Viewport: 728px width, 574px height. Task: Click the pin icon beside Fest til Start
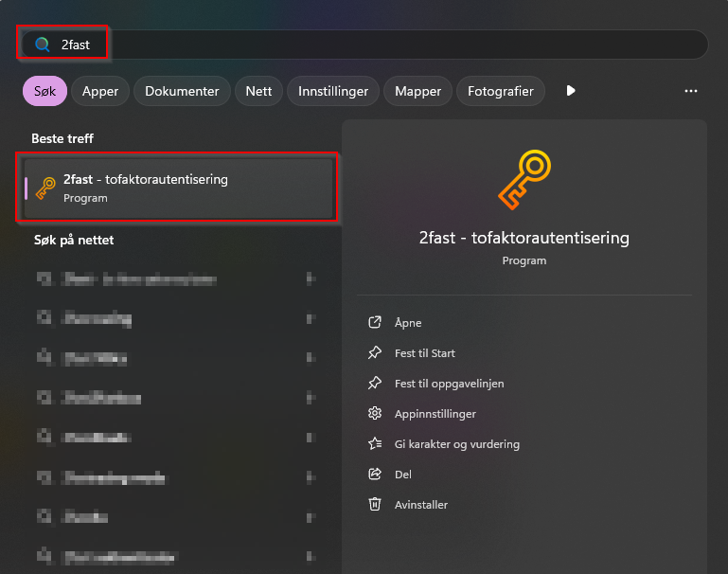375,353
